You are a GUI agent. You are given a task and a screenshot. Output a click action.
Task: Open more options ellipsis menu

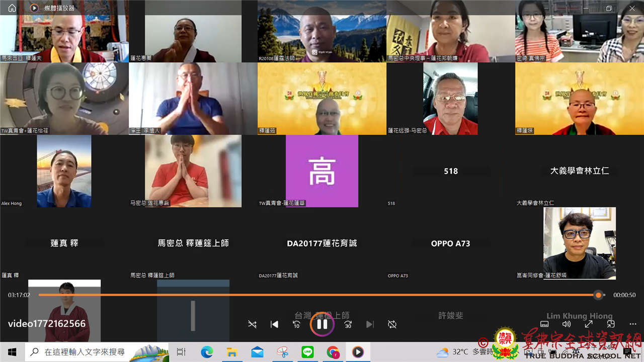tap(632, 324)
